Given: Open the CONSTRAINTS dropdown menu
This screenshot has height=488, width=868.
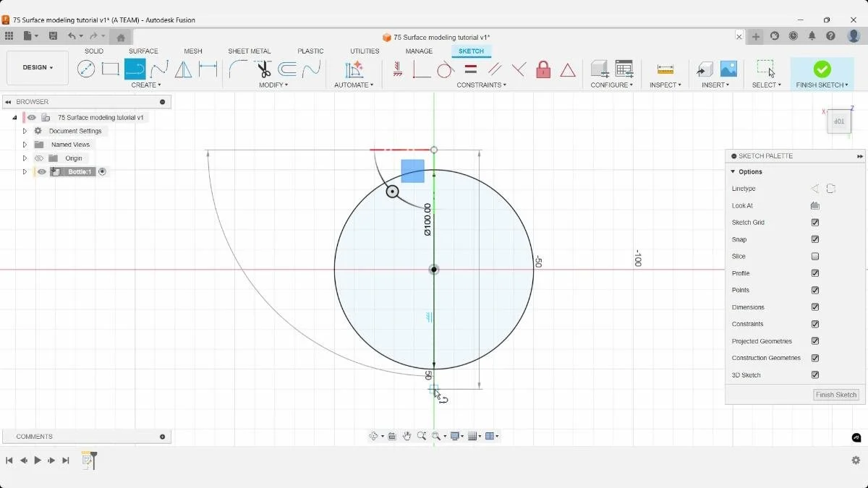Looking at the screenshot, I should point(481,85).
